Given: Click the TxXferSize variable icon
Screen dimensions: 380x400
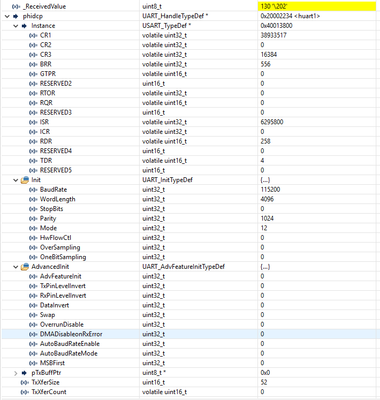Looking at the screenshot, I should [x=25, y=382].
